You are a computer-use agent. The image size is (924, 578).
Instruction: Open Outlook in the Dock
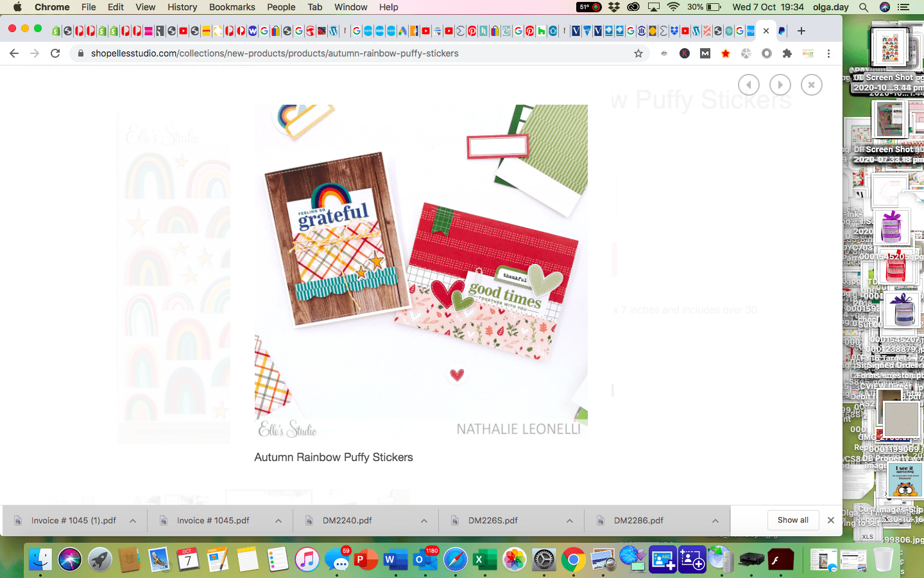[x=425, y=560]
